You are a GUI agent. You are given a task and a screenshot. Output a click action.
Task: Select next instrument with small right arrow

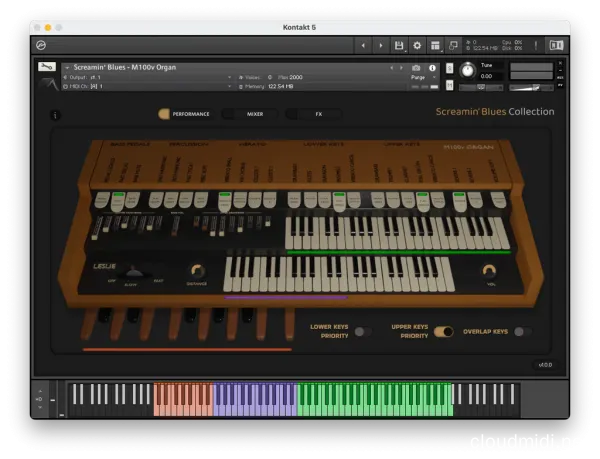[x=401, y=68]
